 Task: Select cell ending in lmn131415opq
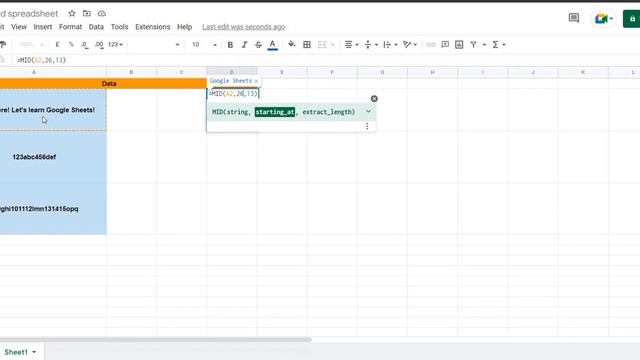53,209
